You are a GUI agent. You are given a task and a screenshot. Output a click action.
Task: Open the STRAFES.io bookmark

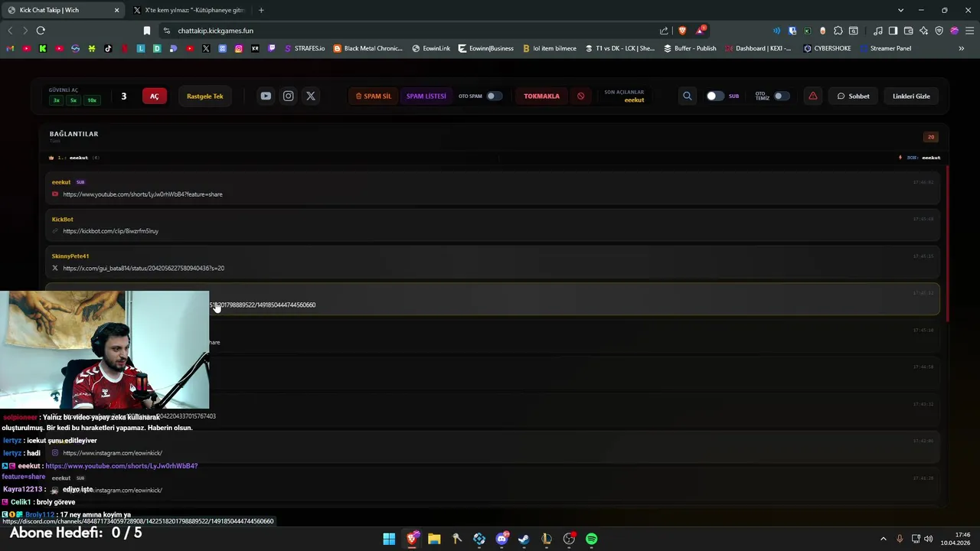(x=304, y=48)
